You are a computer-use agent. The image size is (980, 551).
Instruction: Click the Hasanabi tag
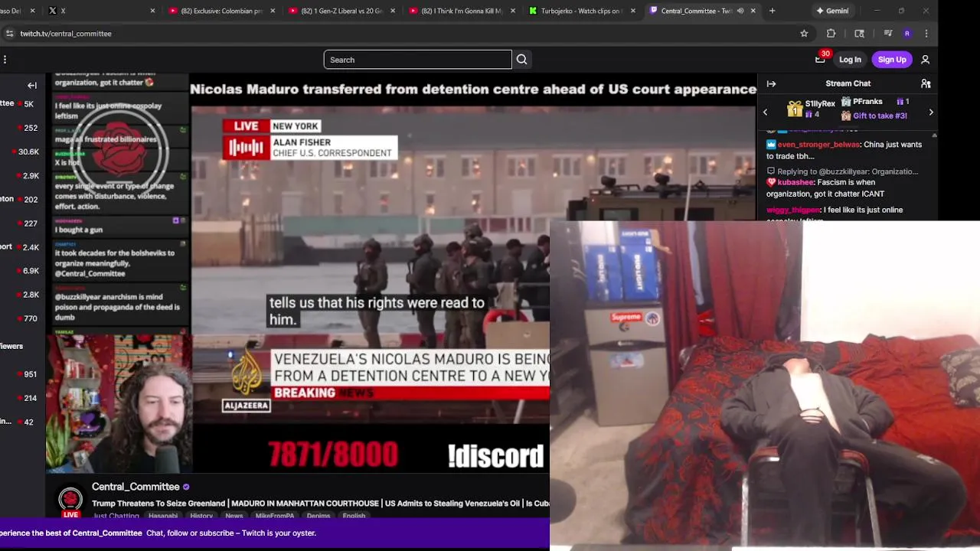(x=162, y=516)
